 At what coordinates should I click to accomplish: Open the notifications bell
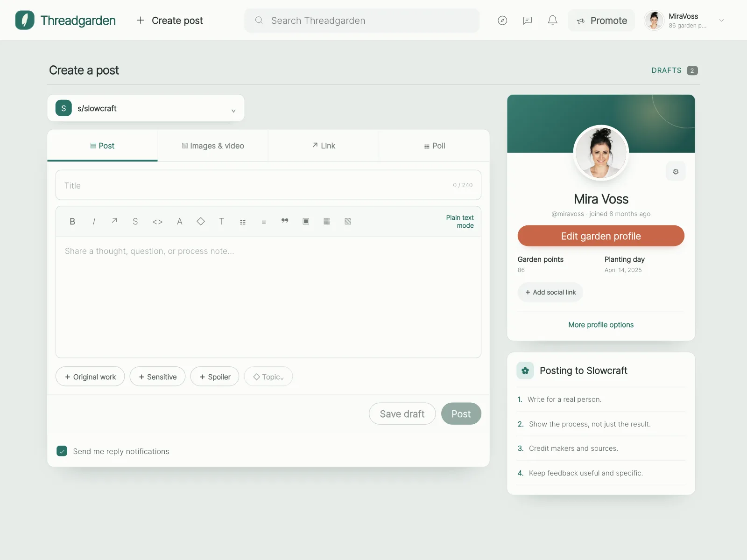pyautogui.click(x=553, y=20)
